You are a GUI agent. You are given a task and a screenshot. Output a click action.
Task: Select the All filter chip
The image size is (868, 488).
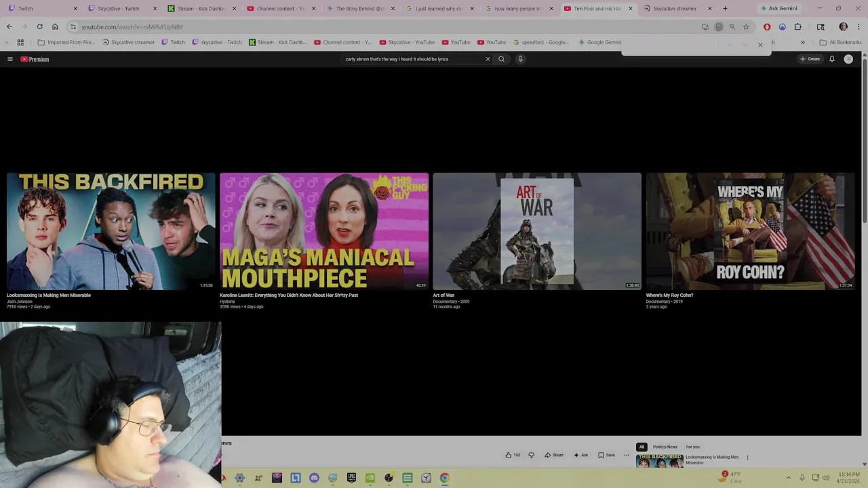coord(642,447)
